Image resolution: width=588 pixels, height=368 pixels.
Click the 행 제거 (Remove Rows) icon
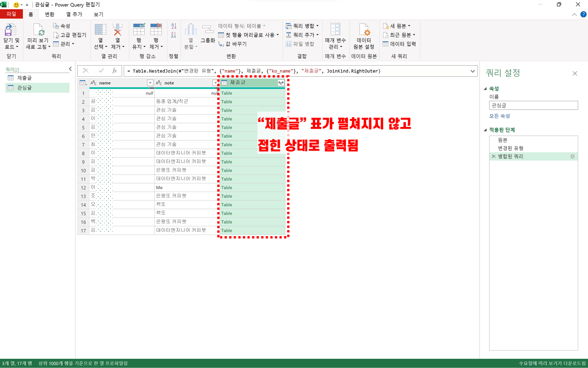tap(156, 29)
